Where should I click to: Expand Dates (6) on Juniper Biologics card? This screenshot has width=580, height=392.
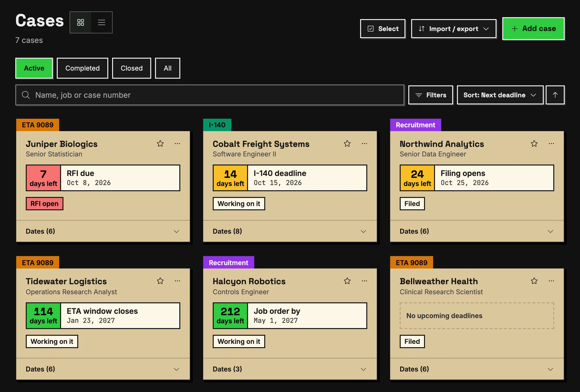click(103, 231)
